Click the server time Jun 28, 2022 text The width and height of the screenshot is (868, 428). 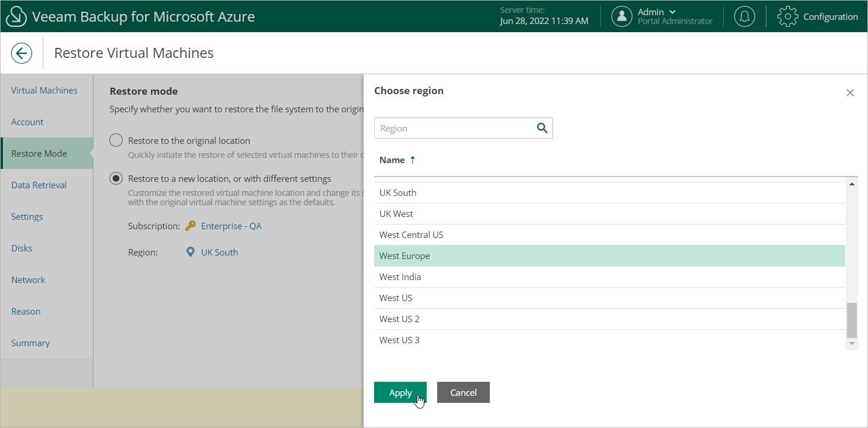[x=544, y=21]
